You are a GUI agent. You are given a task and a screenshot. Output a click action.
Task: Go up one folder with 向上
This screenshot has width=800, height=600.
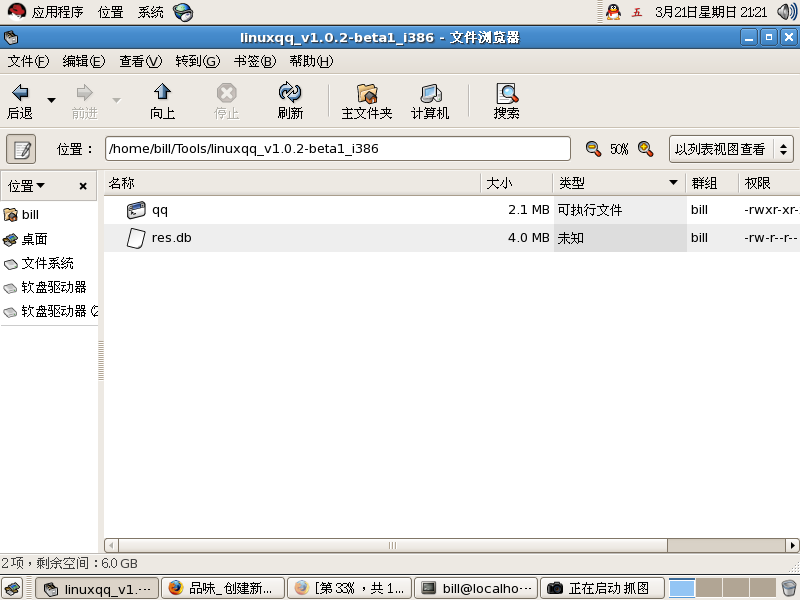tap(162, 101)
